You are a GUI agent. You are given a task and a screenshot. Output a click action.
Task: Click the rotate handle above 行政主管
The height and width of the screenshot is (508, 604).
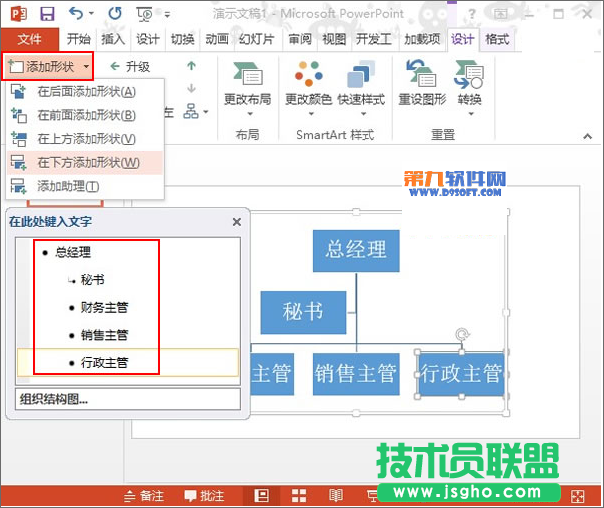pyautogui.click(x=462, y=334)
